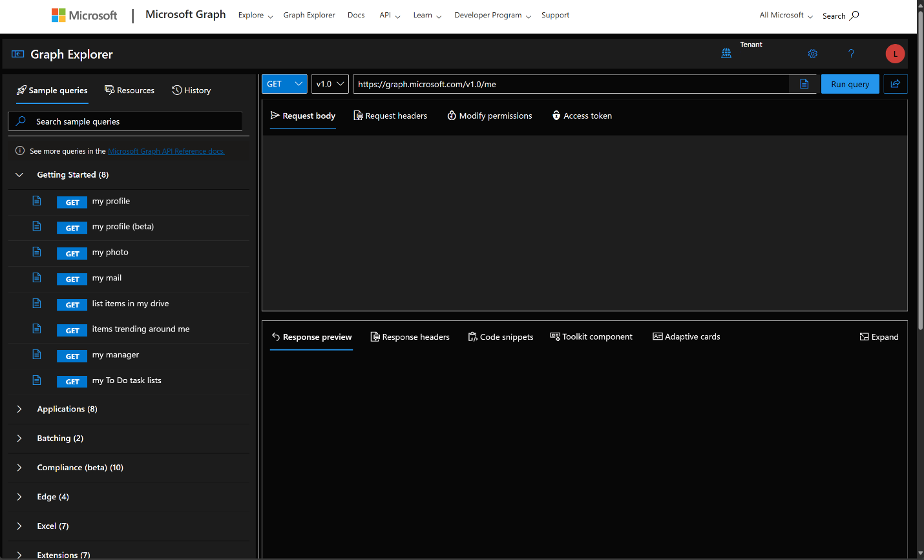This screenshot has height=560, width=924.
Task: Expand the Applications sample queries section
Action: [x=19, y=409]
